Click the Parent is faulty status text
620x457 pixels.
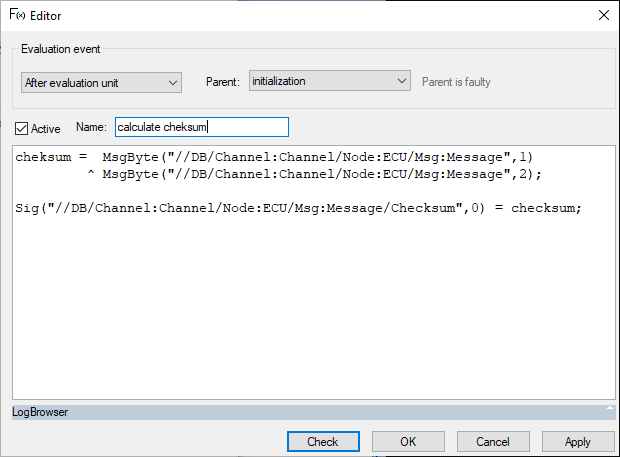pyautogui.click(x=456, y=82)
